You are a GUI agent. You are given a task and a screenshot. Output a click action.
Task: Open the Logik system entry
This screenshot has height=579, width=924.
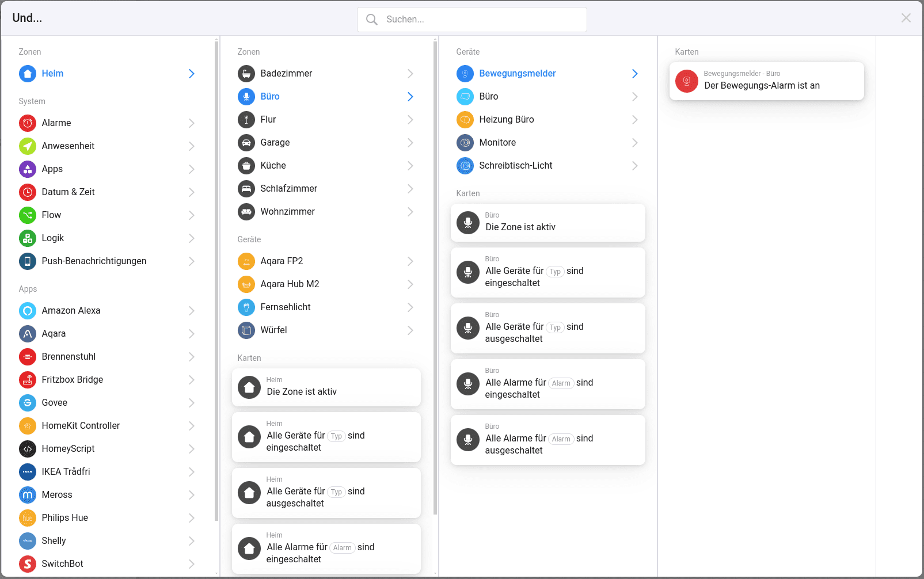click(53, 238)
